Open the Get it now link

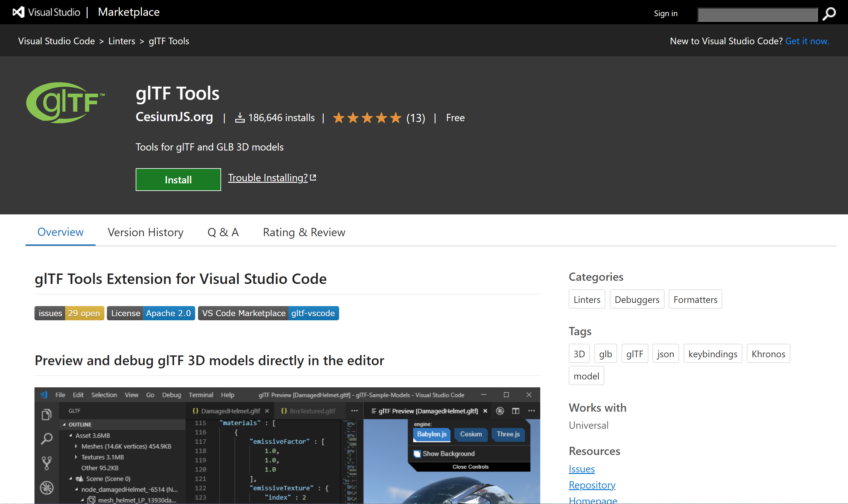(x=807, y=41)
